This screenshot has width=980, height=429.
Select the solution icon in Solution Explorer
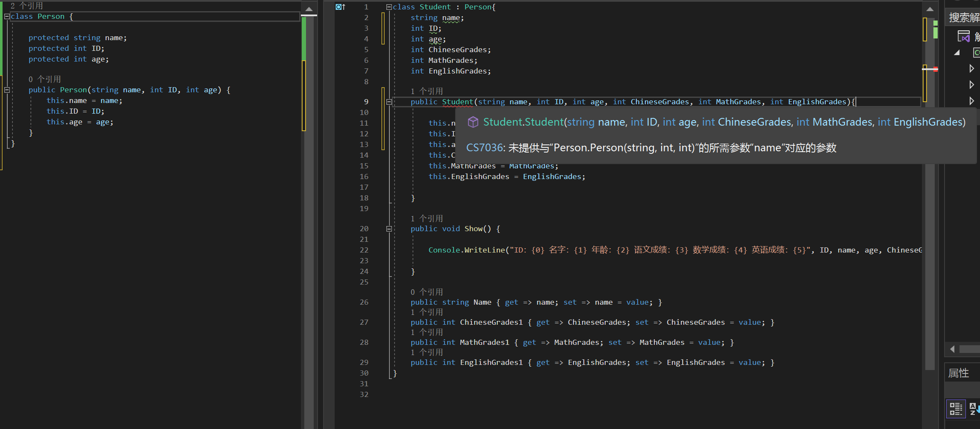coord(963,36)
